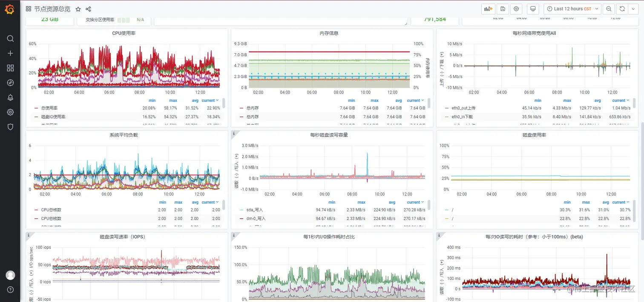Open the Create plus sidebar icon
This screenshot has height=302, width=644.
(10, 53)
